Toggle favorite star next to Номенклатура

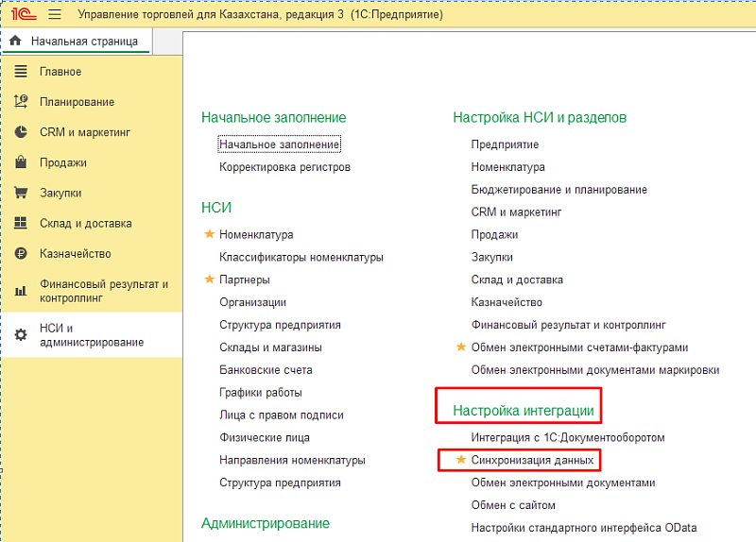coord(209,234)
